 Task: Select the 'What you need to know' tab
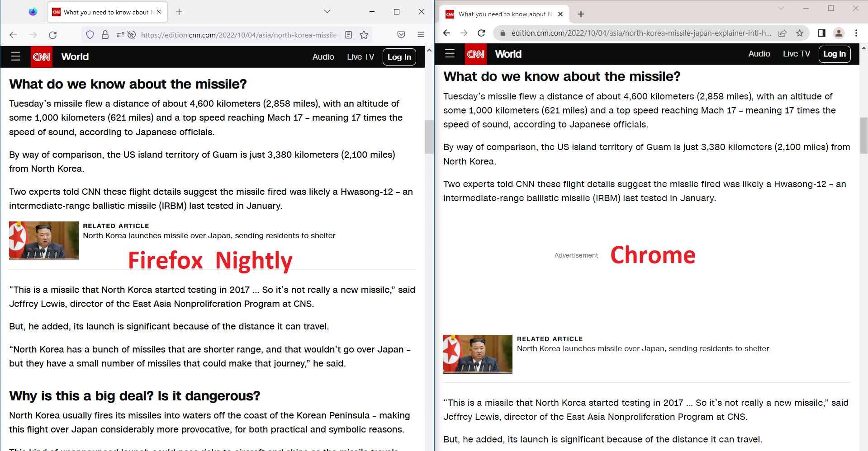(102, 12)
